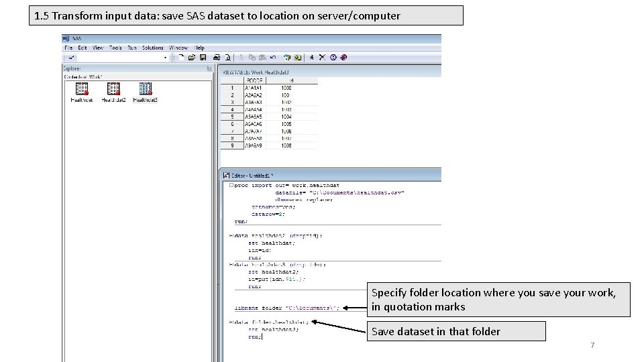Click cell A1A1A1 in the table
This screenshot has width=644, height=362.
click(254, 88)
